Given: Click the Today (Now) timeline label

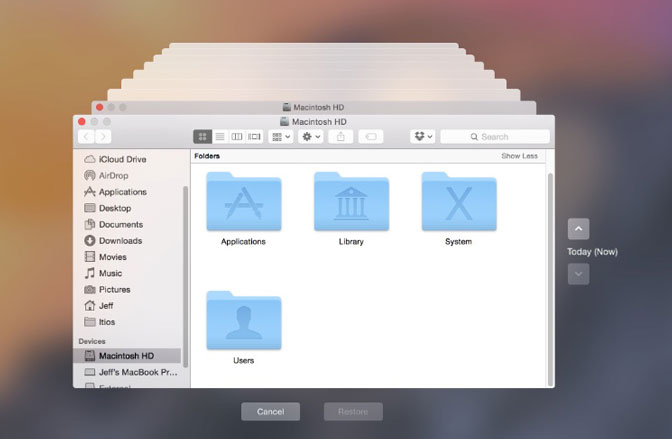Looking at the screenshot, I should coord(592,252).
